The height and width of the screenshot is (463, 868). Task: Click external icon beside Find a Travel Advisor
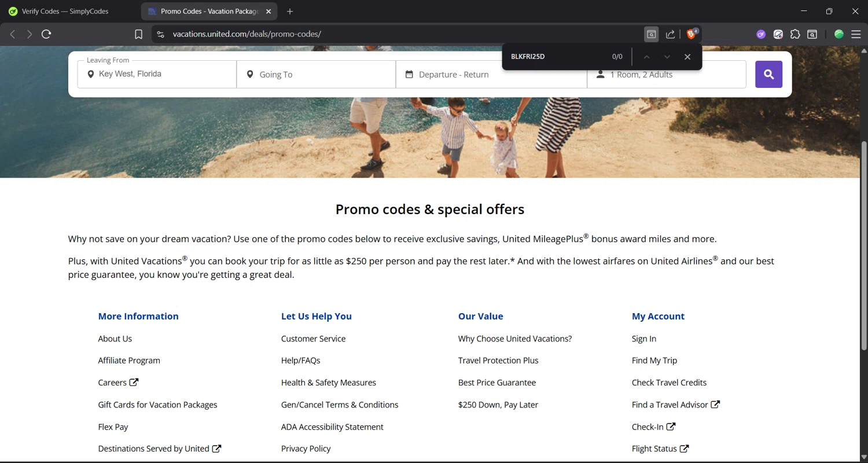[x=715, y=405]
